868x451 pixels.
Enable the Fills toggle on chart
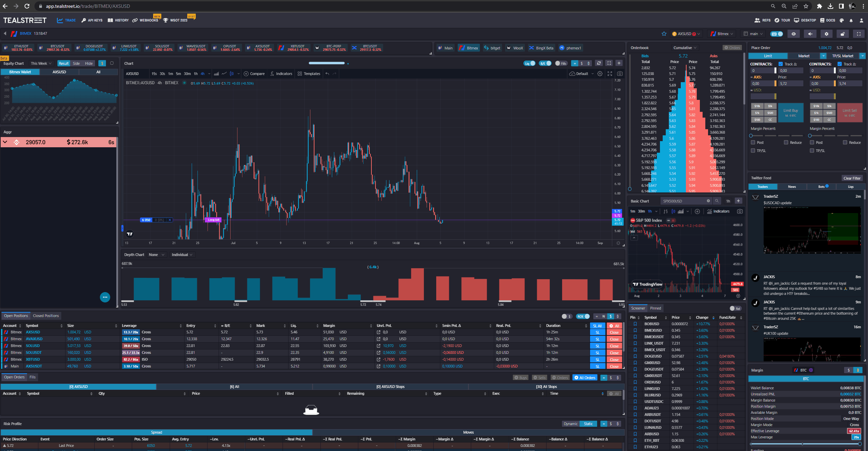pyautogui.click(x=561, y=63)
